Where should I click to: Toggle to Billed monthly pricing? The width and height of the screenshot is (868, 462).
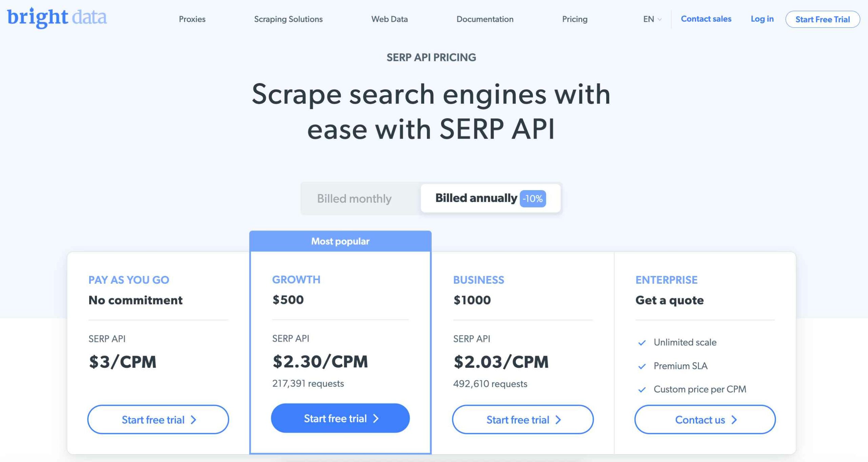coord(355,199)
